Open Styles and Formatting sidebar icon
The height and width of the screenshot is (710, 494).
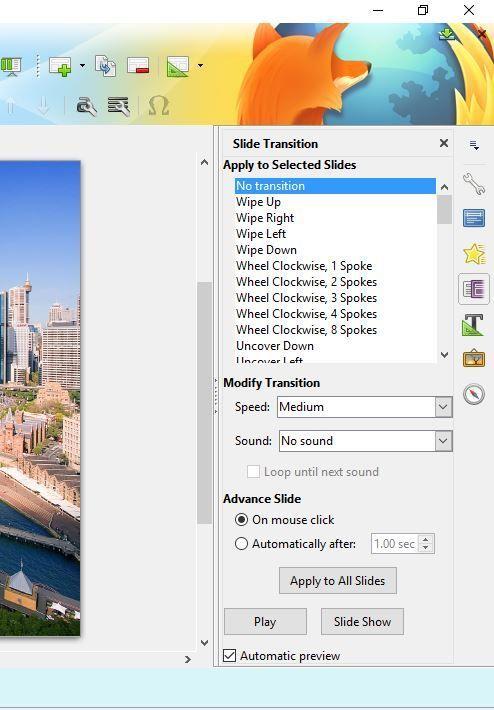coord(474,324)
